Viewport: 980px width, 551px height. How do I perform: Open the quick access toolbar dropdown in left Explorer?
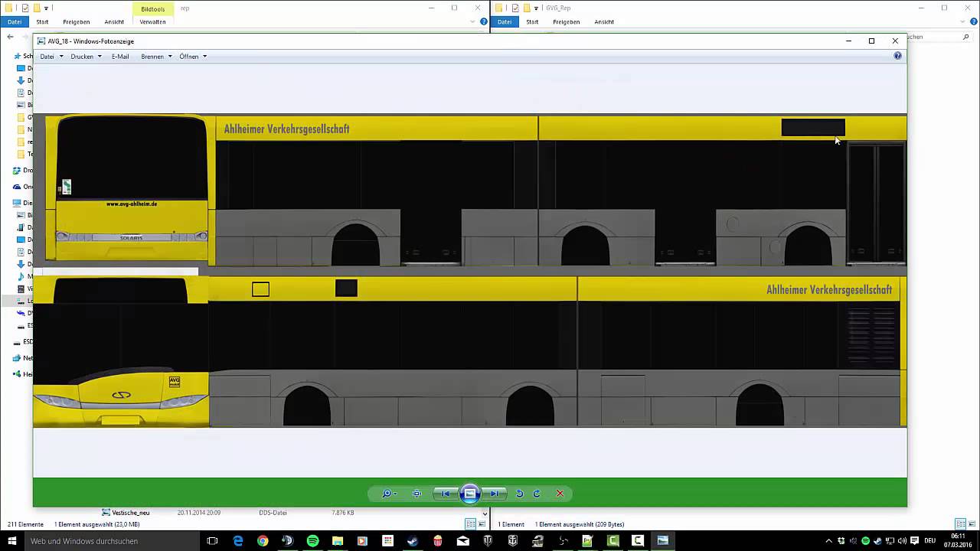(46, 8)
